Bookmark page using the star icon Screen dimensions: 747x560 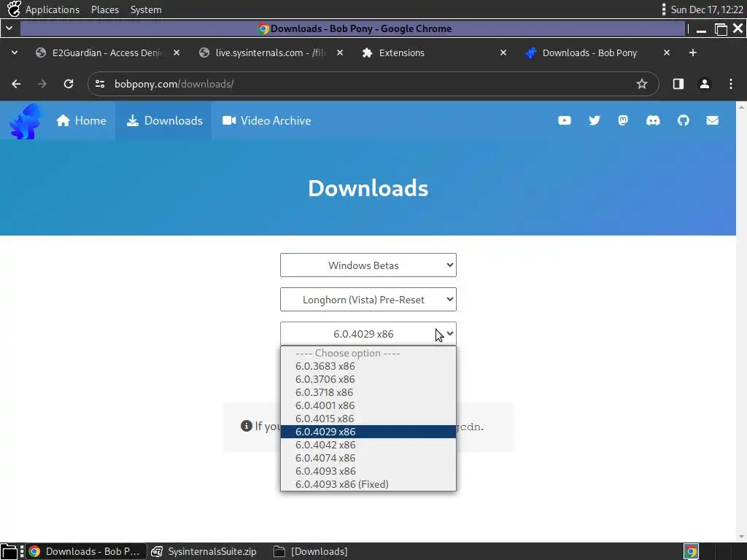pyautogui.click(x=642, y=84)
